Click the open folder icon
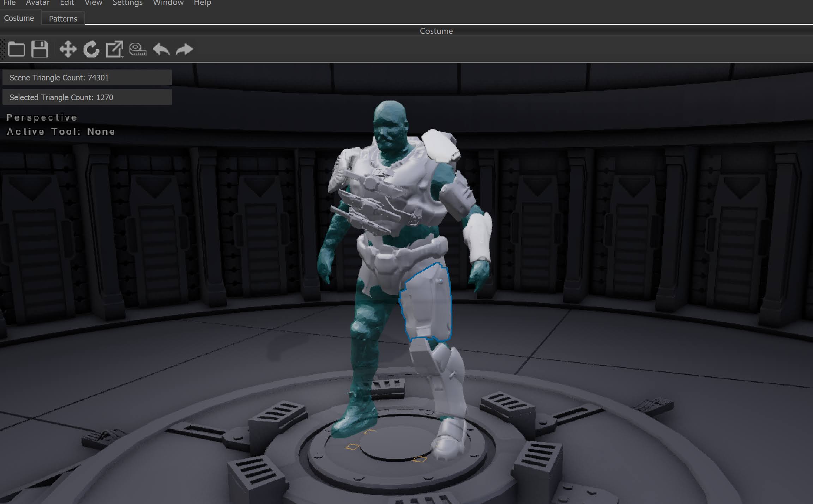Image resolution: width=813 pixels, height=504 pixels. point(16,49)
